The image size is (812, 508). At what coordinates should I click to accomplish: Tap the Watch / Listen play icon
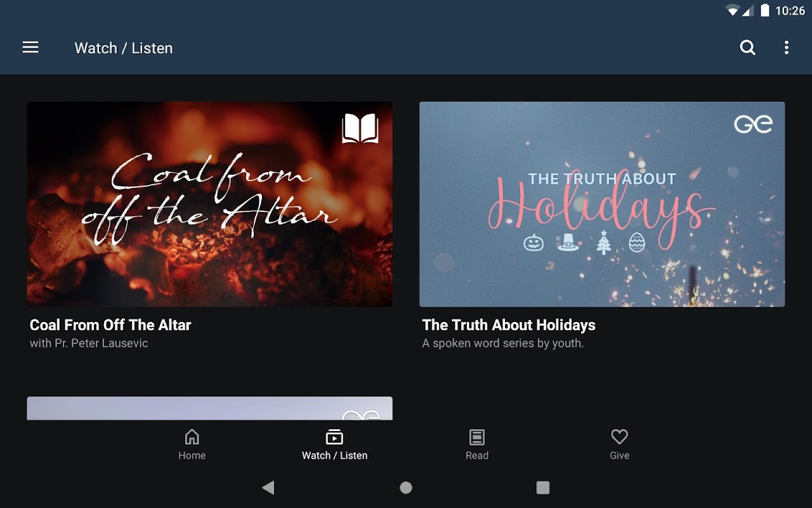tap(334, 437)
